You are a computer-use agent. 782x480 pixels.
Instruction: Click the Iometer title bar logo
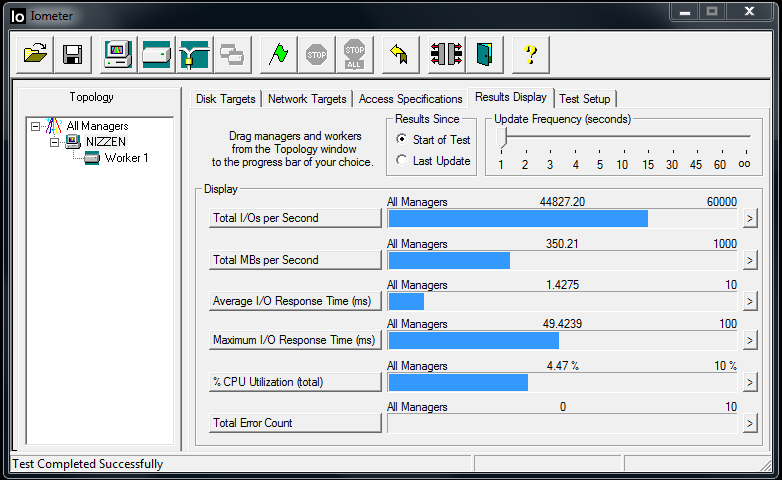click(17, 16)
